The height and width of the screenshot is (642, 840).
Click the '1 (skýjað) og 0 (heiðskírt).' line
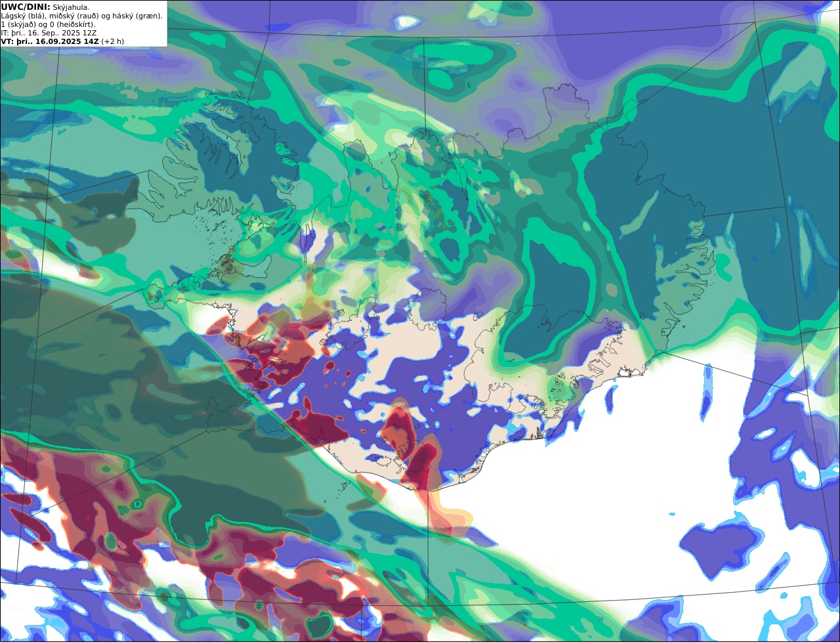(49, 24)
